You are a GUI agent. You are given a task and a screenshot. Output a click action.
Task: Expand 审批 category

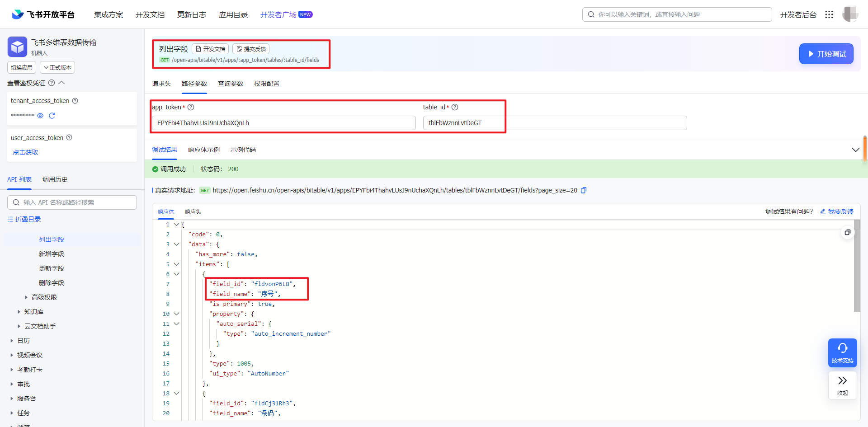(x=12, y=384)
